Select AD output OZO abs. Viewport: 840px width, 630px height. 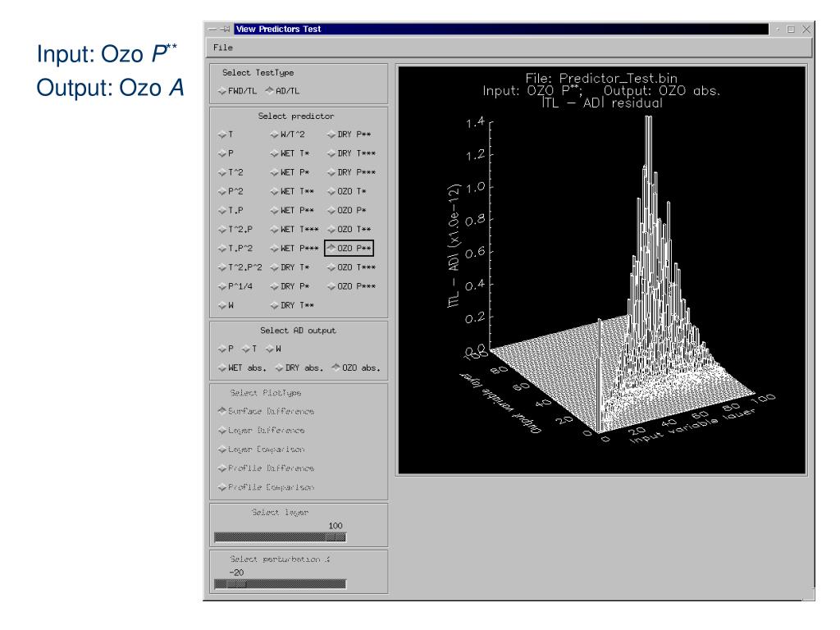356,368
